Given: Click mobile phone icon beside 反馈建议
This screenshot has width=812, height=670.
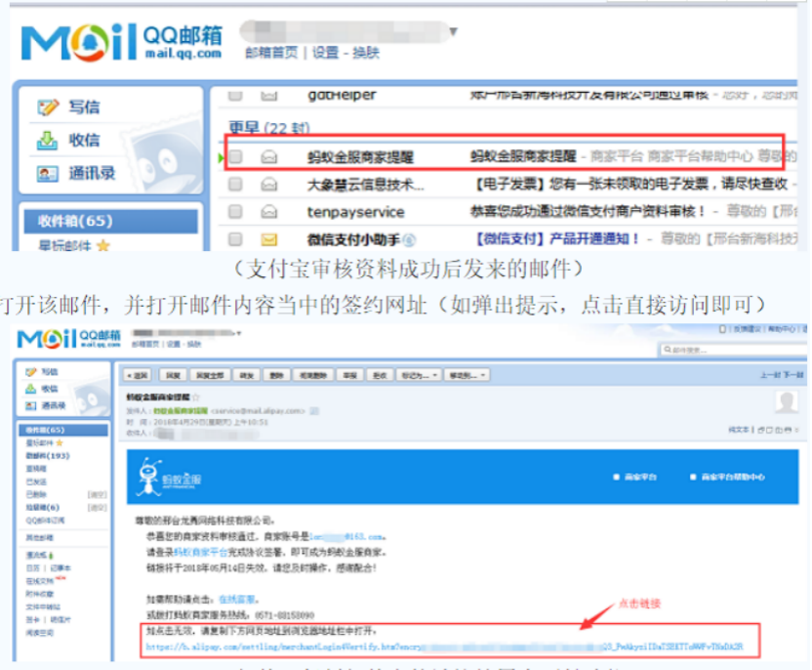Looking at the screenshot, I should [722, 329].
